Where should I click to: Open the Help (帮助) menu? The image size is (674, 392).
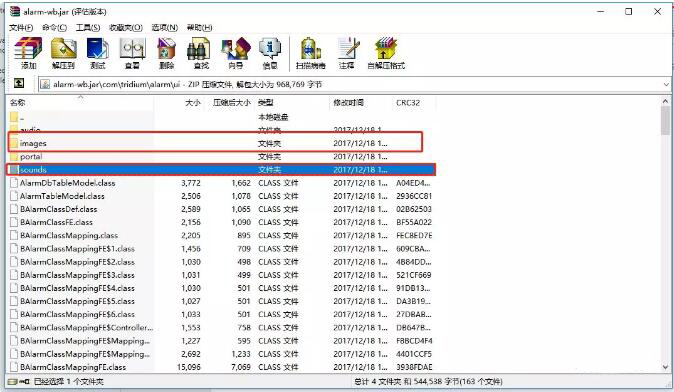pos(199,28)
